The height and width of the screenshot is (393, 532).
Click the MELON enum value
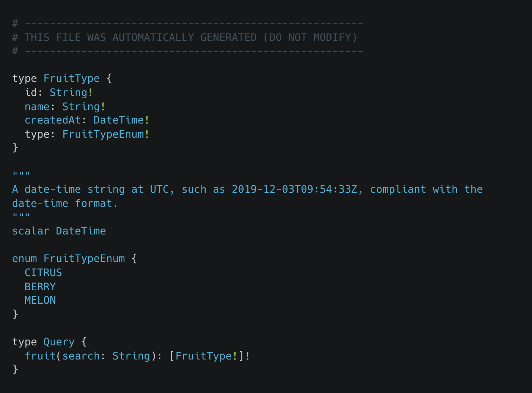[x=40, y=300]
